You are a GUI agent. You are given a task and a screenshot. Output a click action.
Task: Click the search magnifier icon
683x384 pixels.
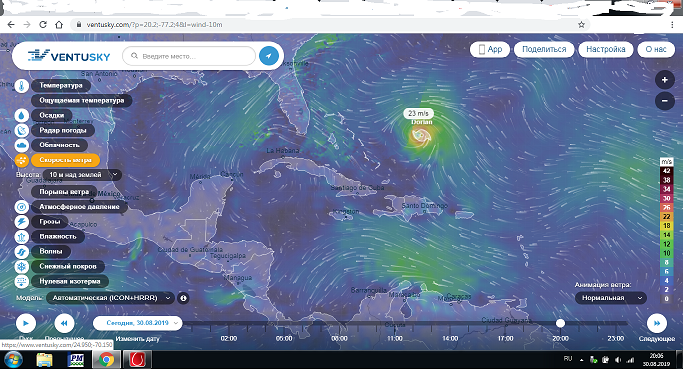[x=135, y=56]
